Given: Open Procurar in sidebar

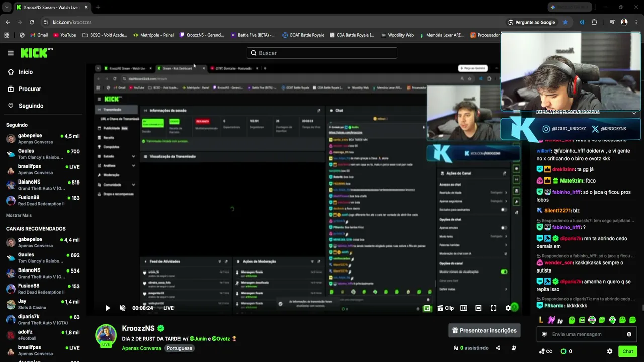Looking at the screenshot, I should [24, 89].
